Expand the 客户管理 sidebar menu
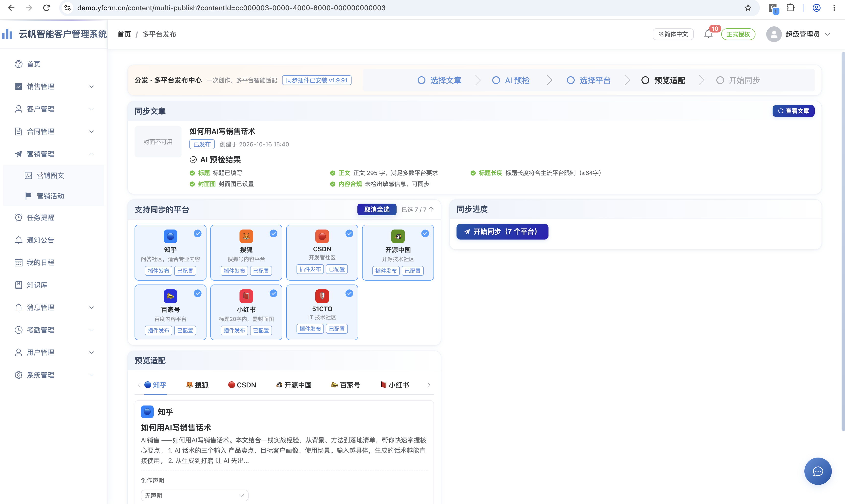This screenshot has width=845, height=504. click(53, 109)
